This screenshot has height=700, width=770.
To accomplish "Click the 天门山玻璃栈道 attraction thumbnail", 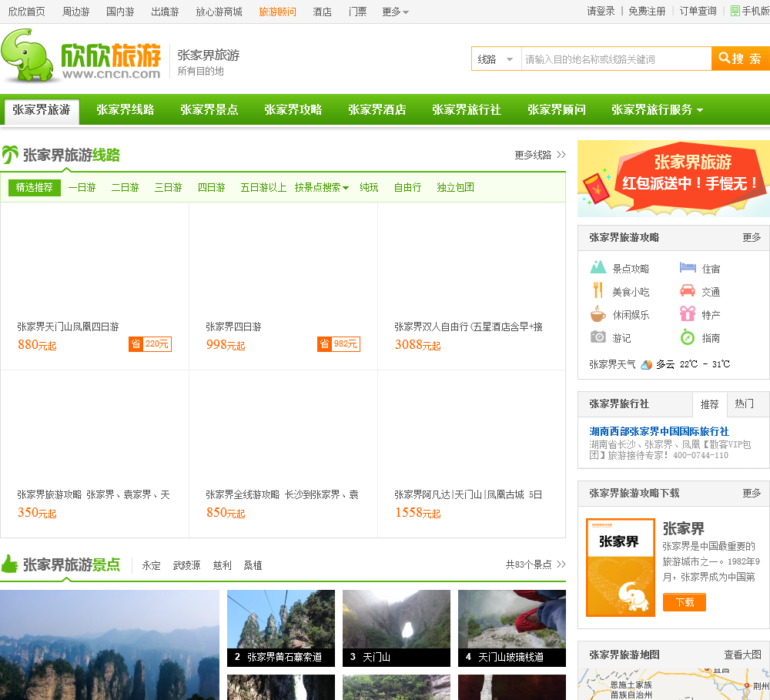I will click(x=512, y=628).
